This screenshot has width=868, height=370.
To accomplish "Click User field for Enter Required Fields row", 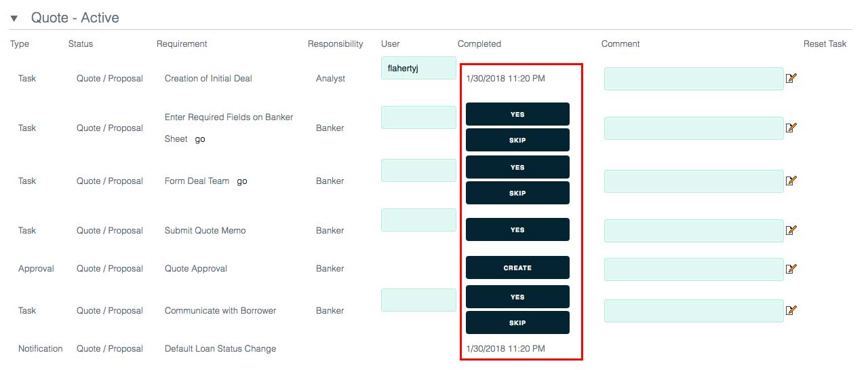I will coord(418,117).
